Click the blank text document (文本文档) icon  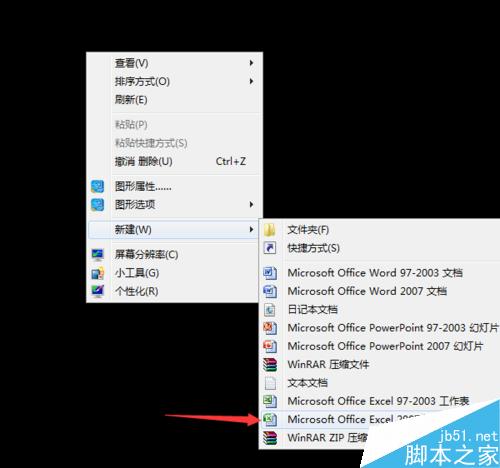point(270,383)
